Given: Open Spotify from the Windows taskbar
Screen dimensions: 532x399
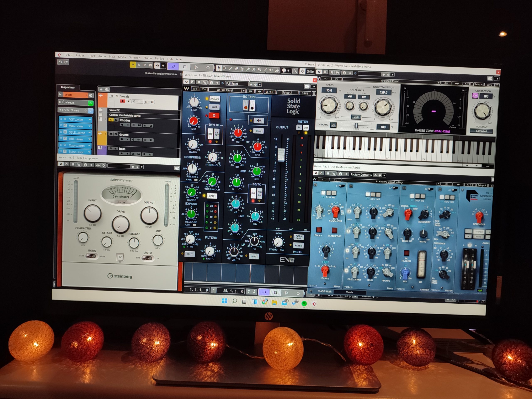Looking at the screenshot, I should [x=304, y=304].
